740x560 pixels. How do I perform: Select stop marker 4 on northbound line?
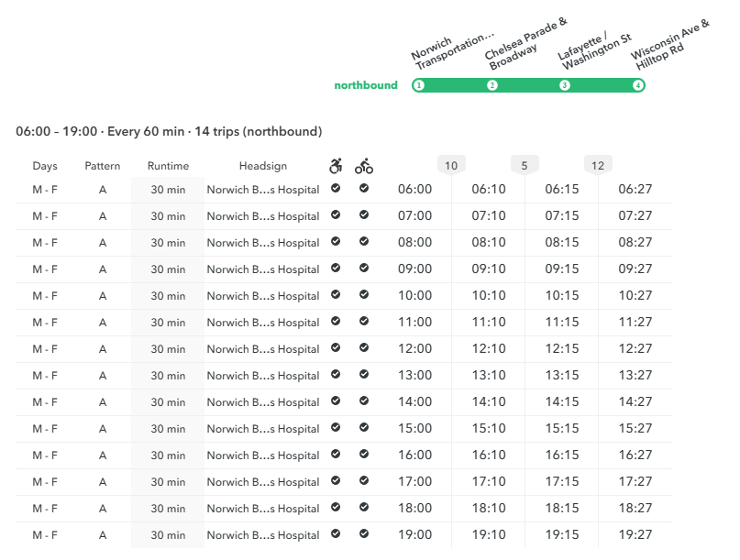(638, 85)
